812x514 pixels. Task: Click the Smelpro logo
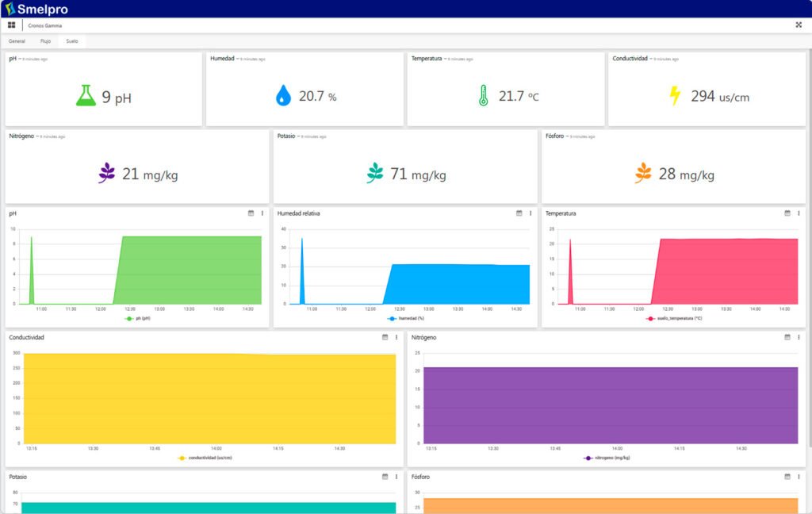pos(36,9)
